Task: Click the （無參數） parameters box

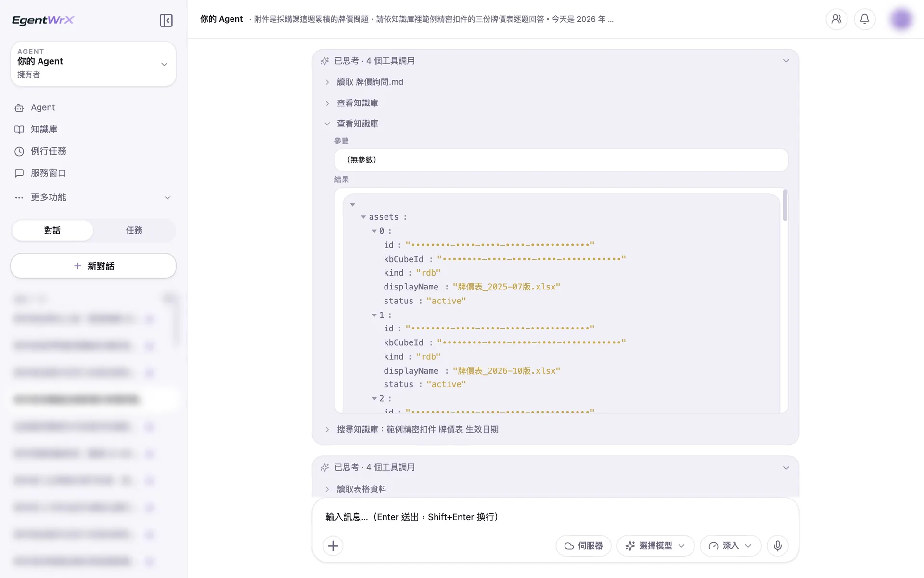Action: click(x=561, y=160)
